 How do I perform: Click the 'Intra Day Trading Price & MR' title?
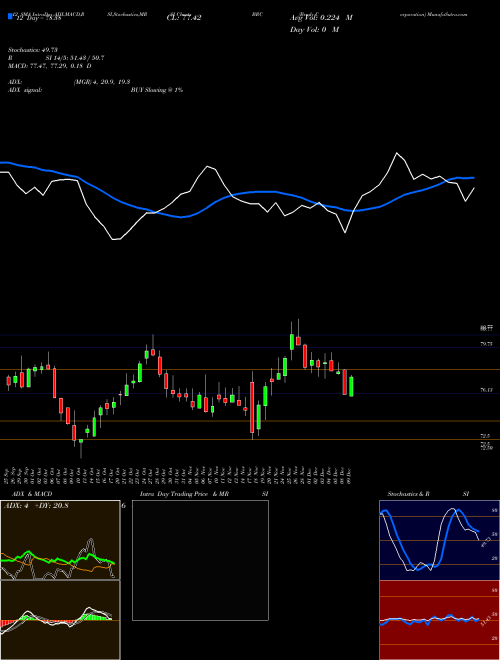[x=184, y=494]
